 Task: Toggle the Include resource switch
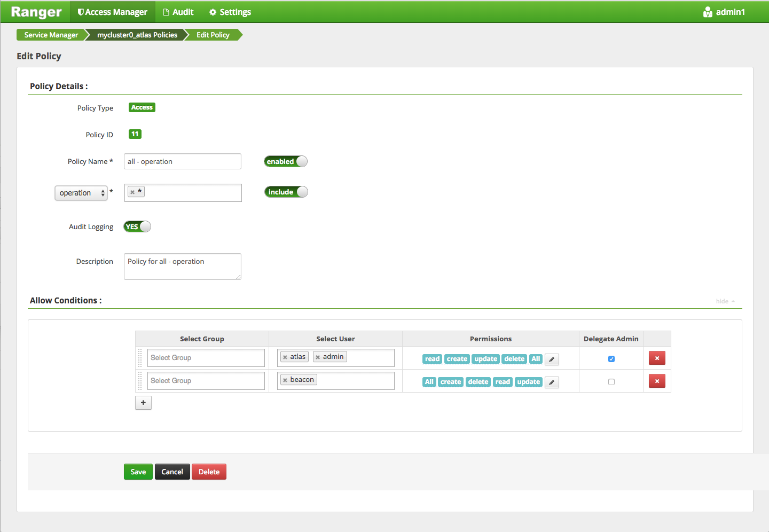pyautogui.click(x=286, y=192)
